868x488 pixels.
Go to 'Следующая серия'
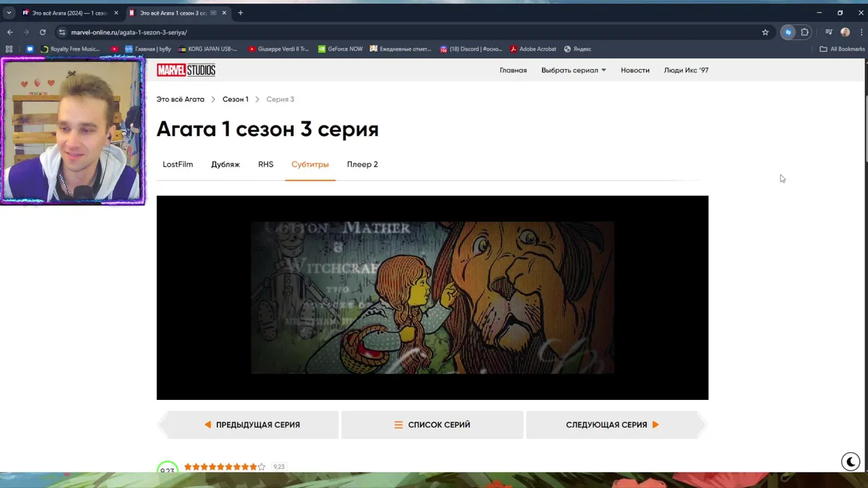pyautogui.click(x=616, y=425)
